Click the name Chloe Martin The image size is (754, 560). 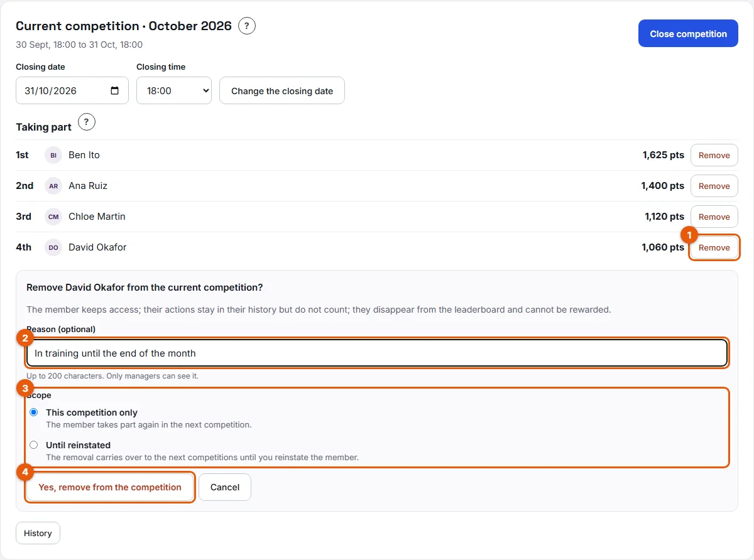pyautogui.click(x=97, y=217)
